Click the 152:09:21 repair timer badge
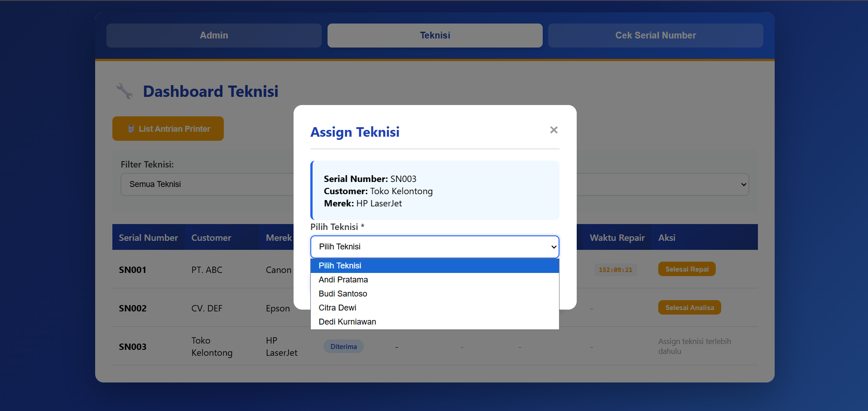This screenshot has height=411, width=868. [615, 270]
